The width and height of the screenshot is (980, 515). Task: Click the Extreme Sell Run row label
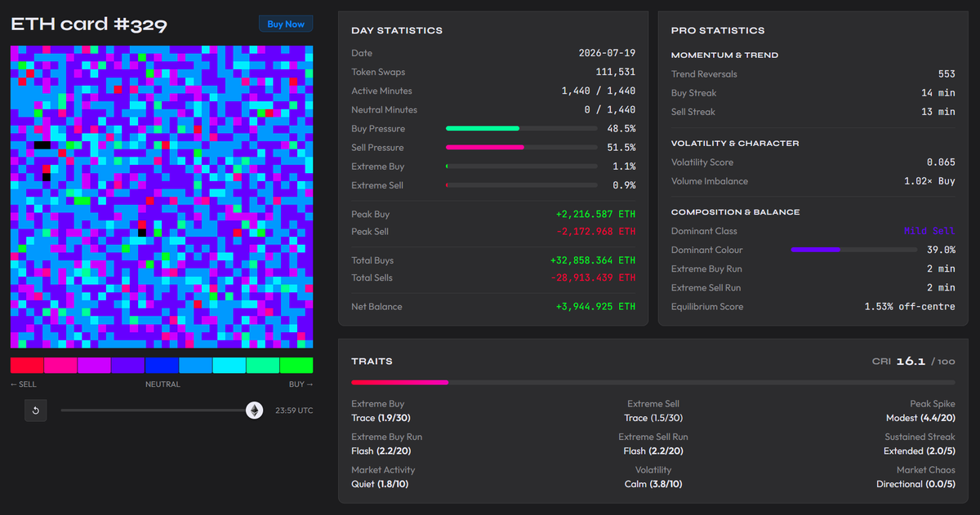click(706, 287)
